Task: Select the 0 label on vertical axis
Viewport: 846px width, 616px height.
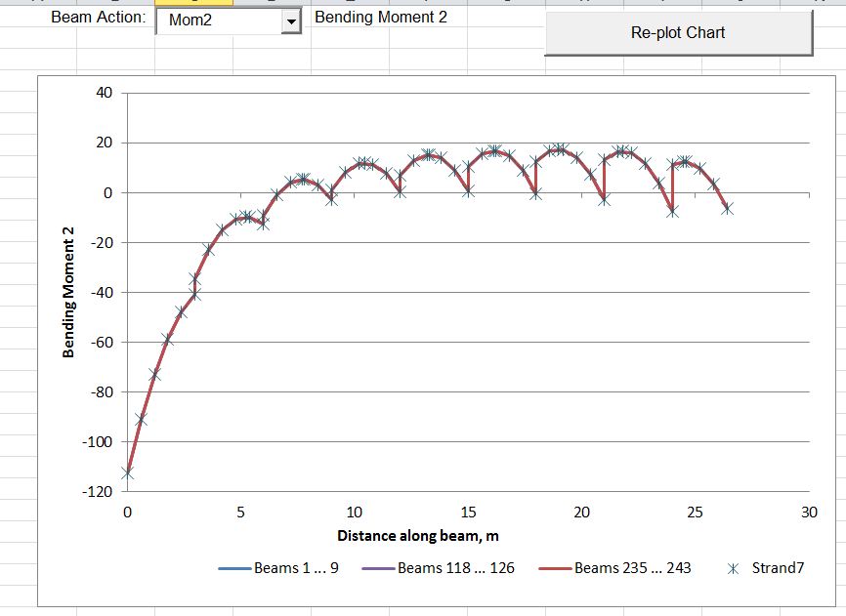Action: point(109,192)
